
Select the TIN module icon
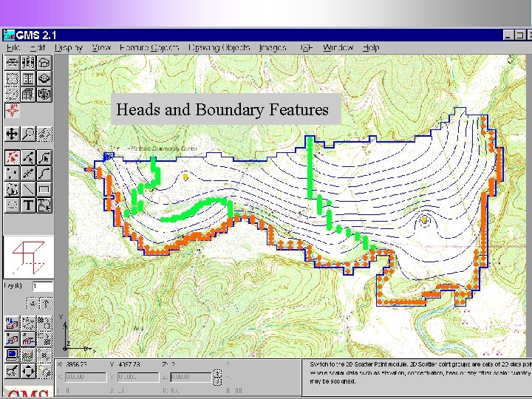click(12, 63)
